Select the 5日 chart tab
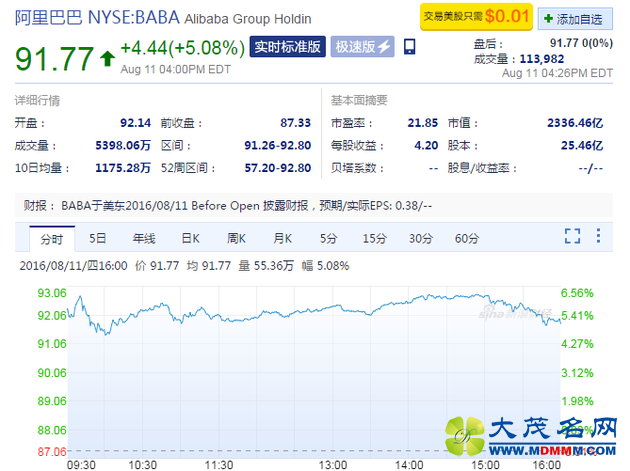This screenshot has width=630, height=471. pyautogui.click(x=98, y=238)
